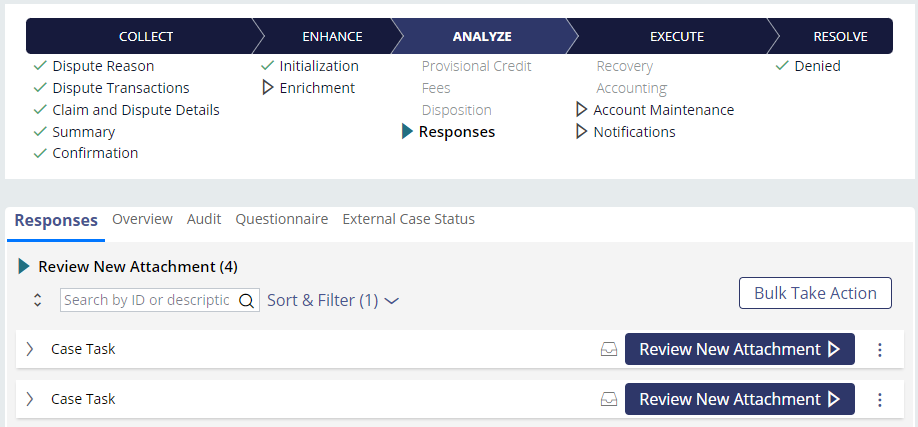Click the expand/collapse all arrows icon
This screenshot has height=427, width=918.
click(x=37, y=300)
